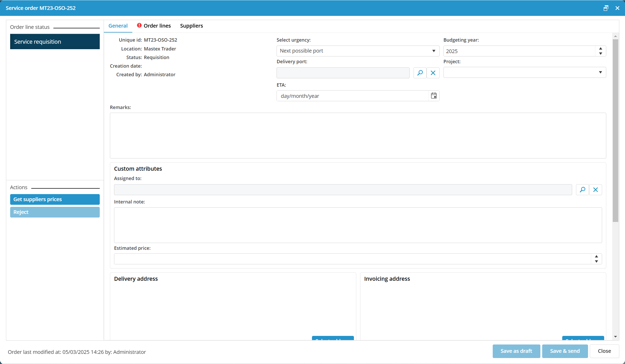625x364 pixels.
Task: Click the Assigned to search magnifier icon
Action: (583, 190)
